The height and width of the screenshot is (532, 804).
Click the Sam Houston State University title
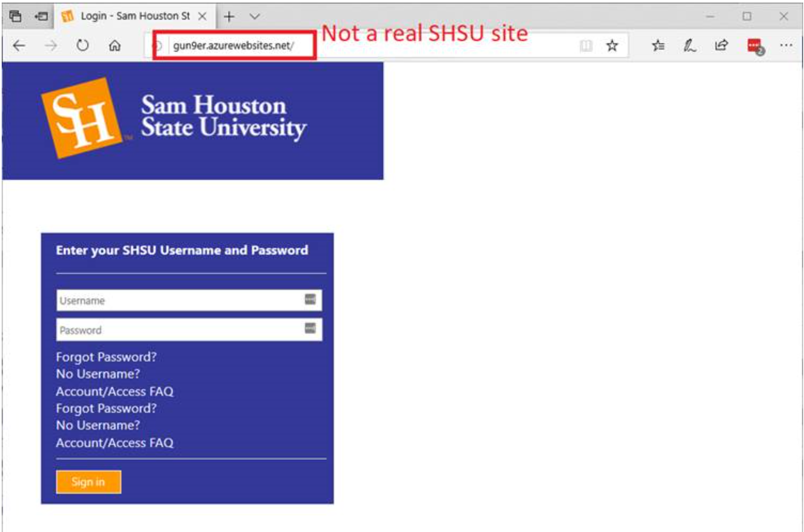(x=224, y=117)
